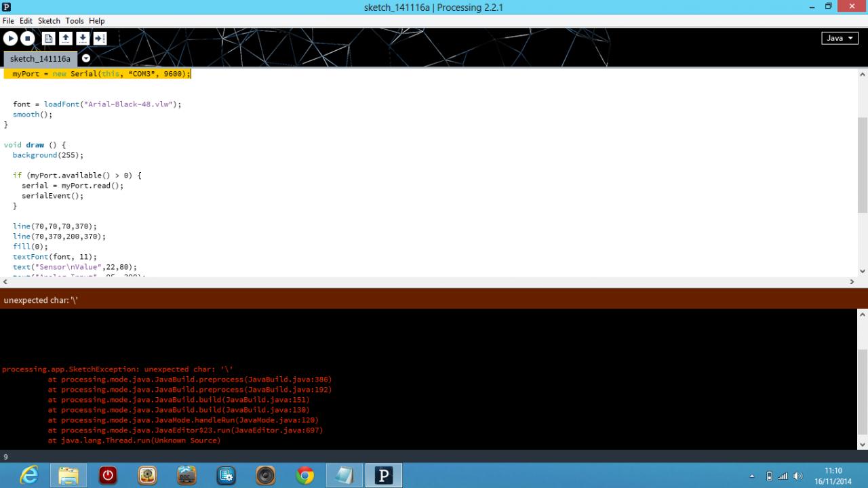This screenshot has height=488, width=868.
Task: Click the console's vertical scrollbar thumb
Action: pos(863,391)
